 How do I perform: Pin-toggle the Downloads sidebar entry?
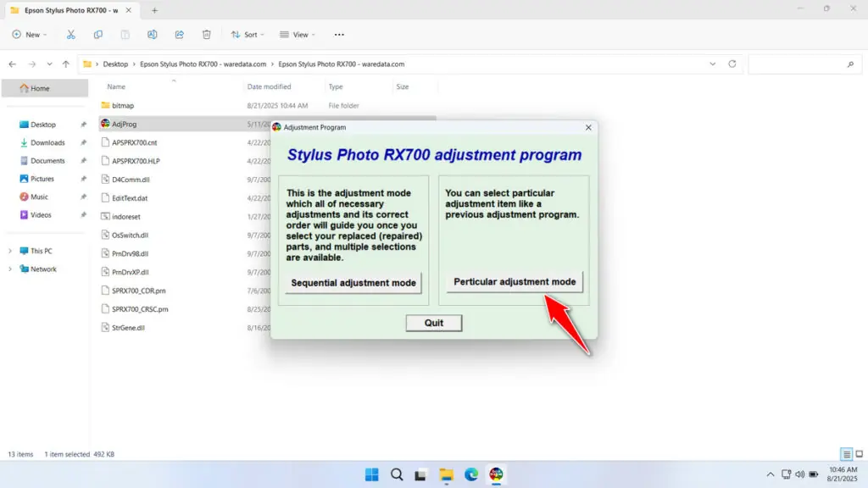(82, 142)
